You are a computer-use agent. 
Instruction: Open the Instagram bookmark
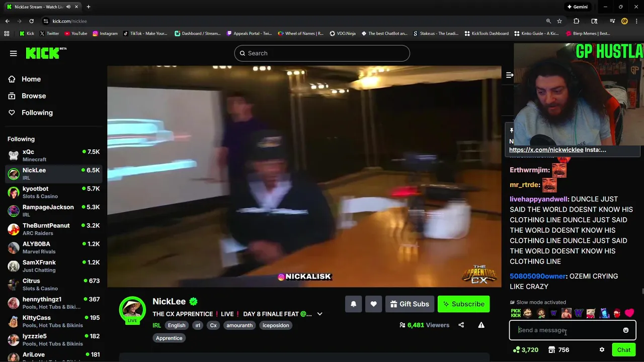[105, 34]
